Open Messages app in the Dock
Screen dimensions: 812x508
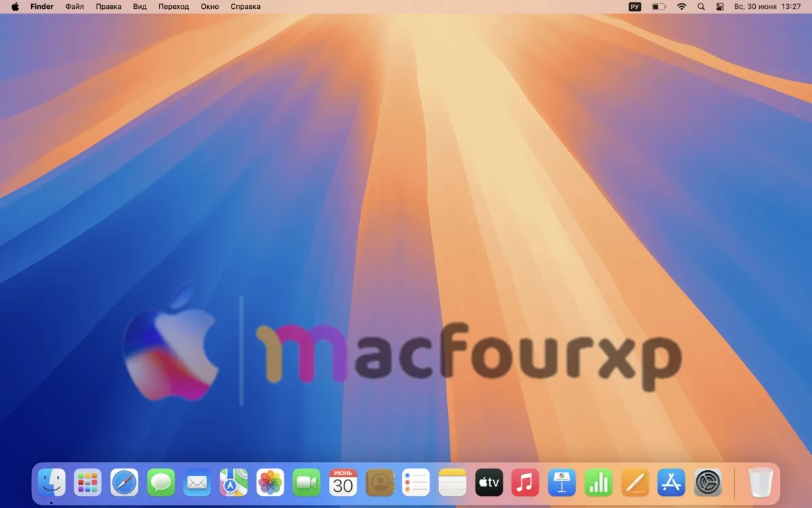coord(161,483)
